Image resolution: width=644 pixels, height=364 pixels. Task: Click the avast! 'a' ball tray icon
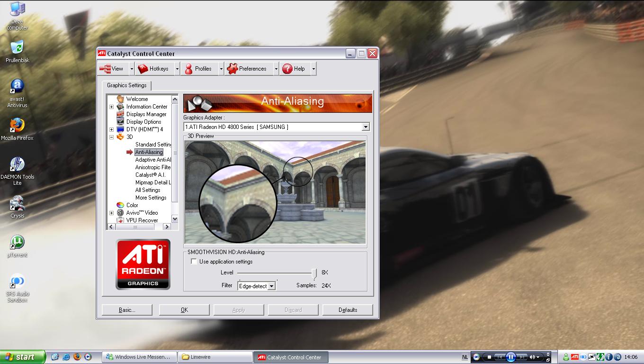coord(617,357)
